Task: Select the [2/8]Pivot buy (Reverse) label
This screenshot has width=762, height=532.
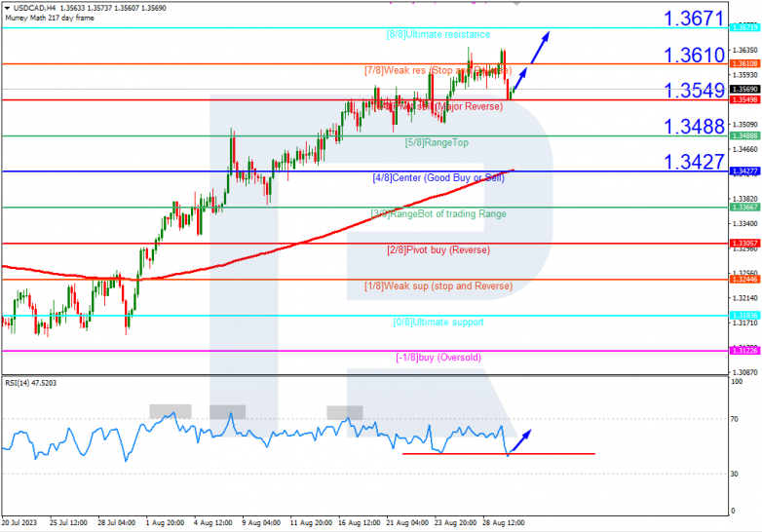Action: coord(438,249)
